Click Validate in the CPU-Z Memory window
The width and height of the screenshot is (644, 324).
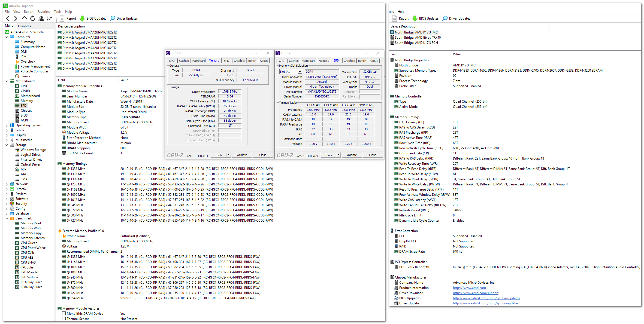[x=242, y=155]
